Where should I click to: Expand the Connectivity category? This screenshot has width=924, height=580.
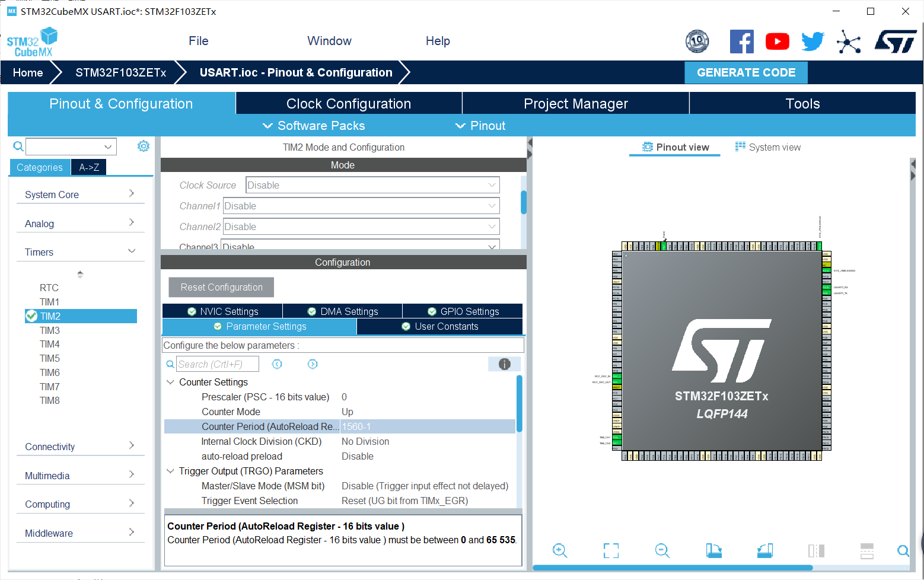[81, 447]
